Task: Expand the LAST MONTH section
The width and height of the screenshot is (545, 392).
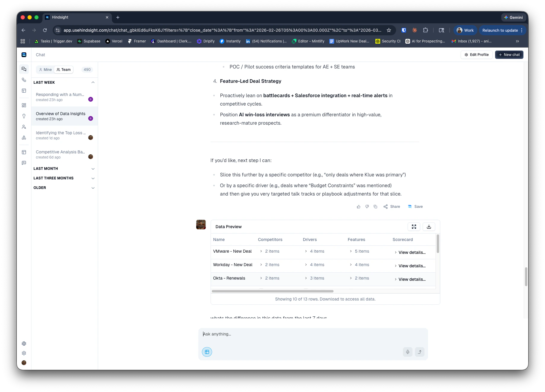Action: pyautogui.click(x=93, y=169)
